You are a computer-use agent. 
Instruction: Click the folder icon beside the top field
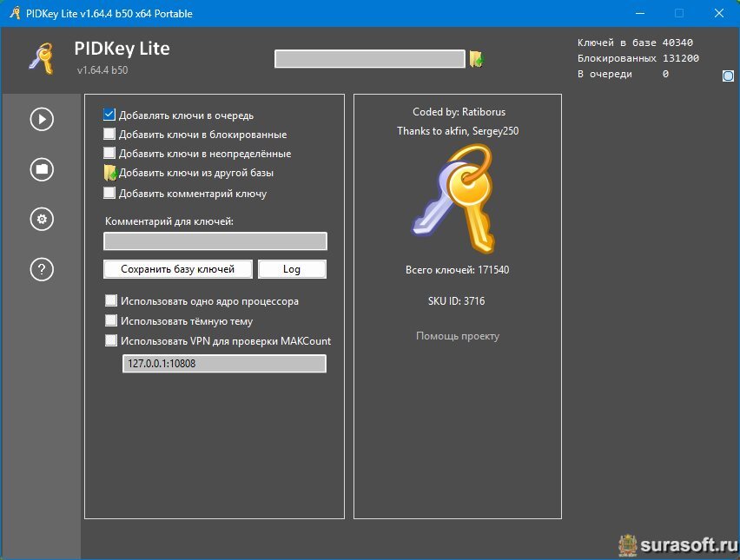476,59
